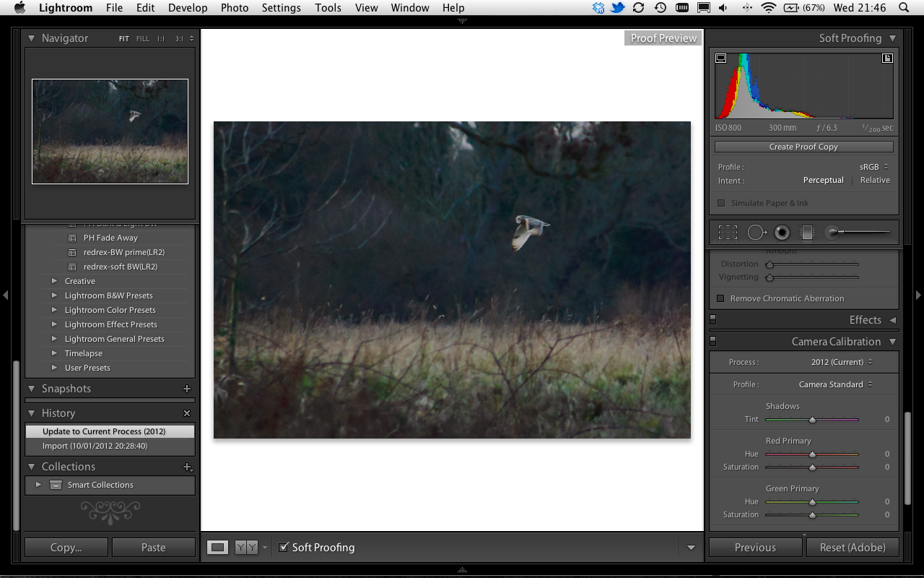Hide the top module picker arrow

point(462,21)
